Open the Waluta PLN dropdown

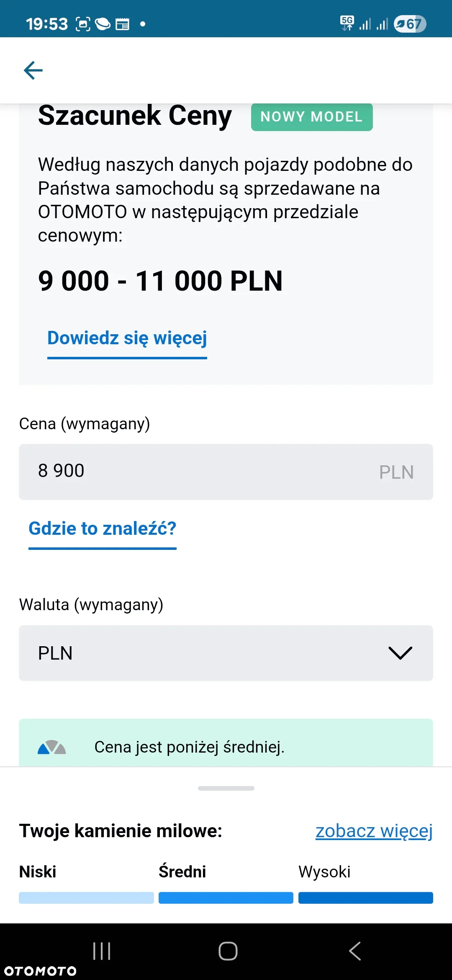click(226, 653)
